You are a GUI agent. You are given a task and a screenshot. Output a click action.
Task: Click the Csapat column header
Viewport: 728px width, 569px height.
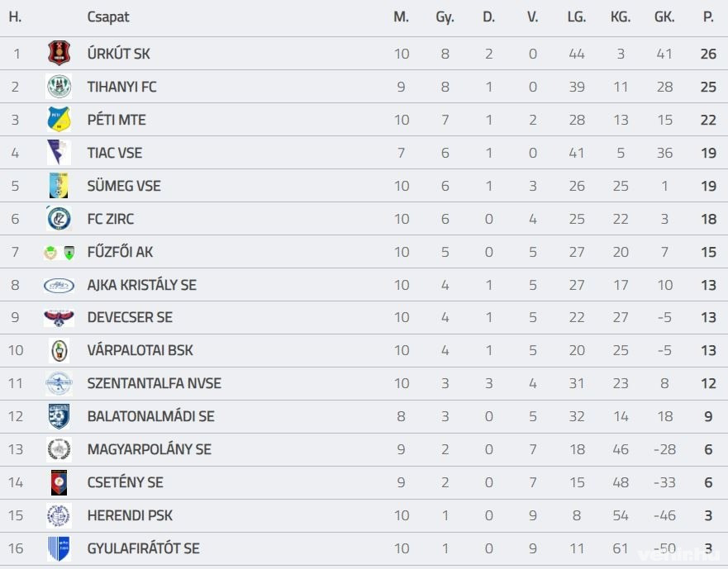pos(108,17)
